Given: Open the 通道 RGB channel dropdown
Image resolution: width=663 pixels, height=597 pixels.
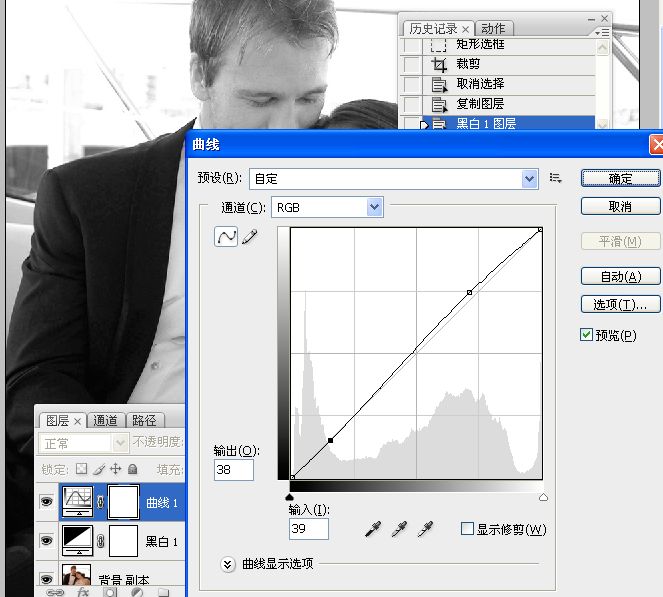Looking at the screenshot, I should [374, 207].
